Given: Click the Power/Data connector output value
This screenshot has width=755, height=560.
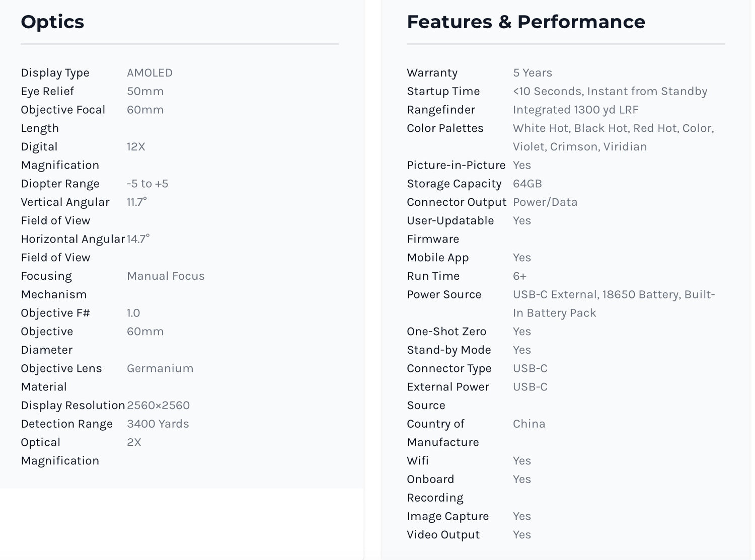Looking at the screenshot, I should 545,202.
